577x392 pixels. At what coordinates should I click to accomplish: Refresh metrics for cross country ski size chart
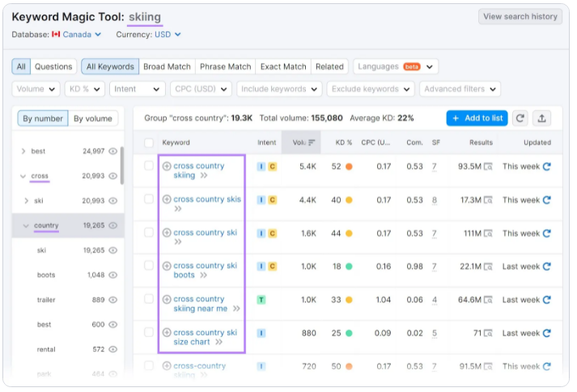point(547,333)
